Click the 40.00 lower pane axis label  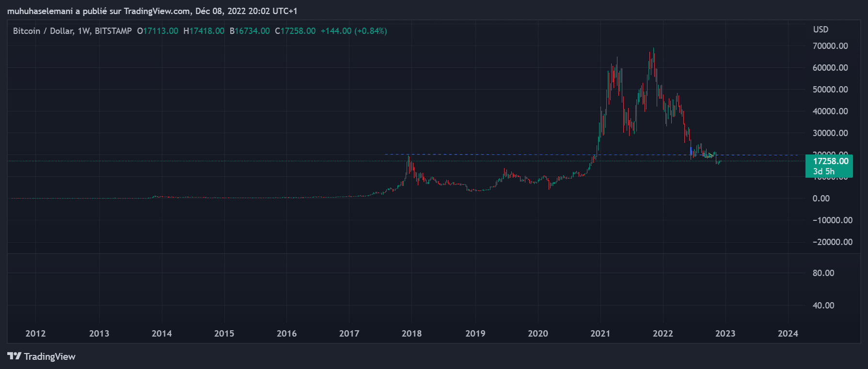coord(823,306)
